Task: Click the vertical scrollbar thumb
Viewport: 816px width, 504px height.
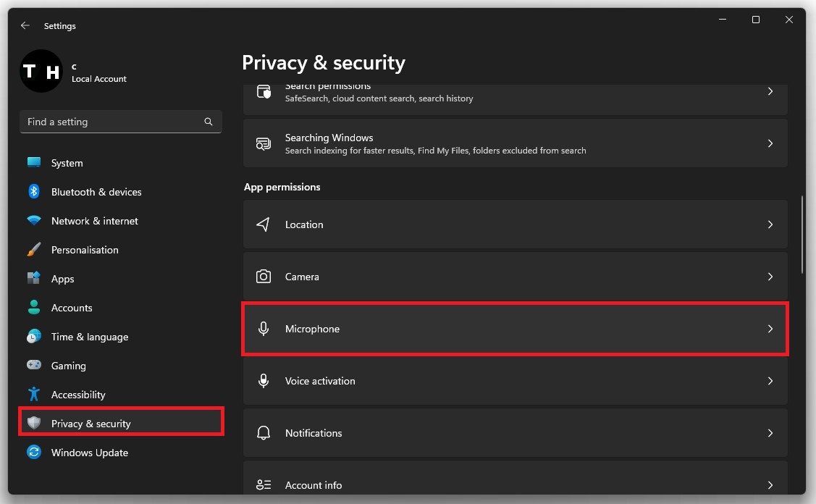Action: coord(802,235)
